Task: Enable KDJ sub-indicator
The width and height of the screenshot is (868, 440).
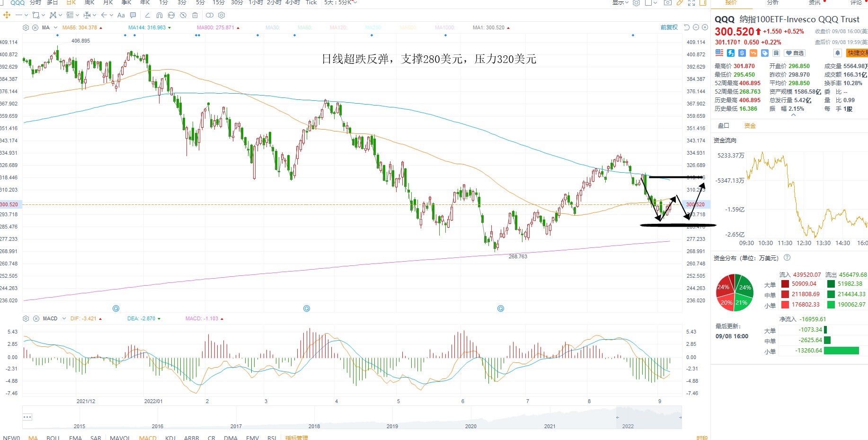Action: click(x=170, y=438)
